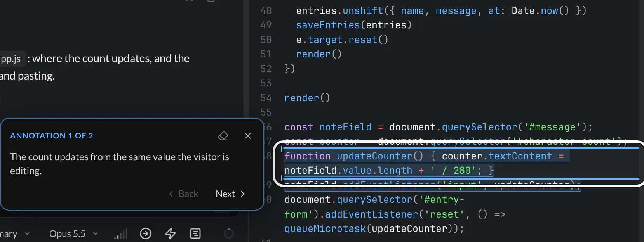Click the 'queueMicrotask(updateCounter)' code

pos(374,229)
